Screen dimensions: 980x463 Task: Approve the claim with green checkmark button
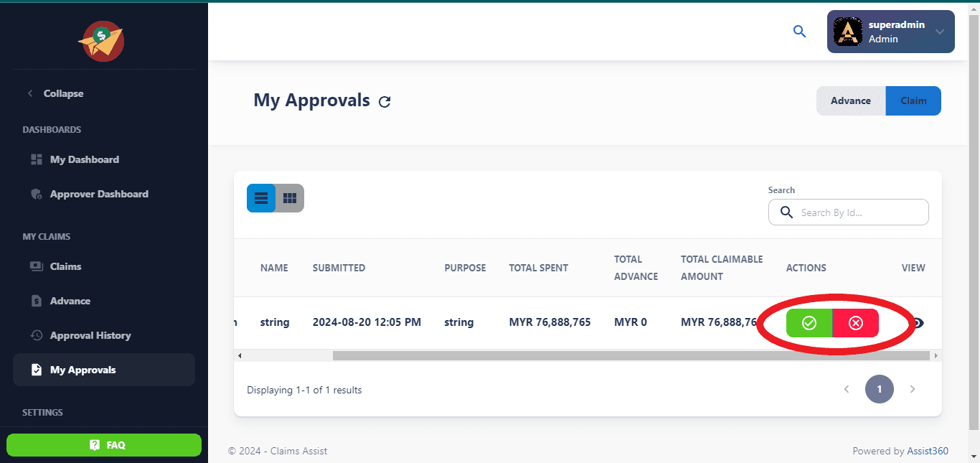[x=809, y=323]
